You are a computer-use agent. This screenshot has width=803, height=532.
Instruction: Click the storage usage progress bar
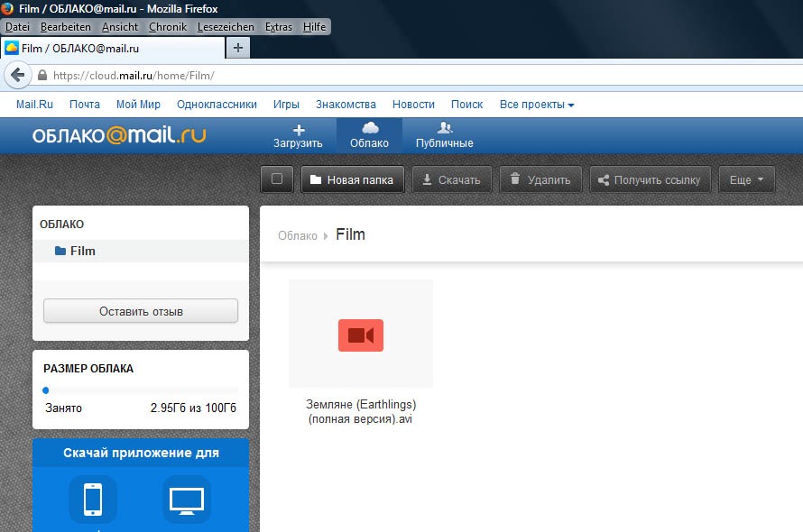[x=140, y=390]
